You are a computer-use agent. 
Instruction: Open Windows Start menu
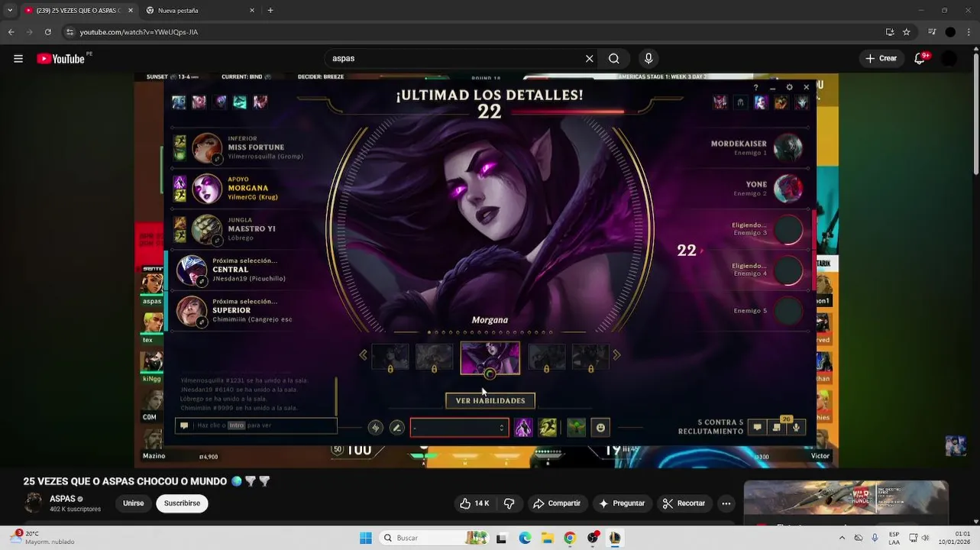[366, 538]
